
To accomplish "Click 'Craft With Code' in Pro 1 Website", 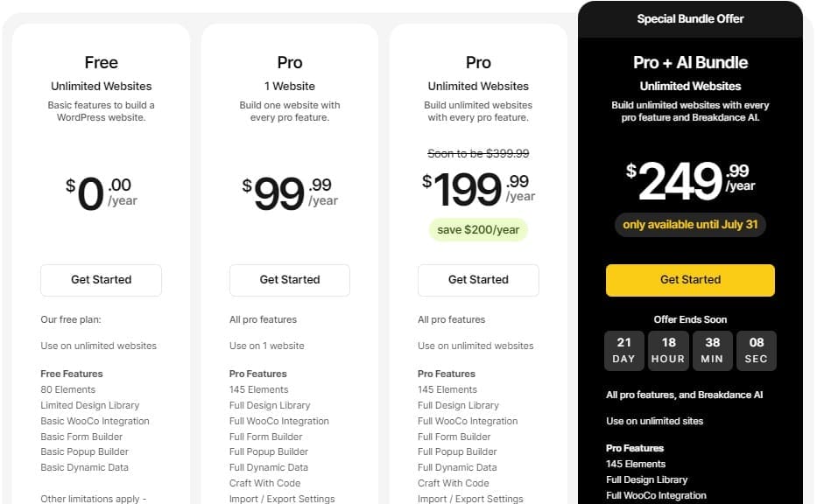I will coord(264,483).
